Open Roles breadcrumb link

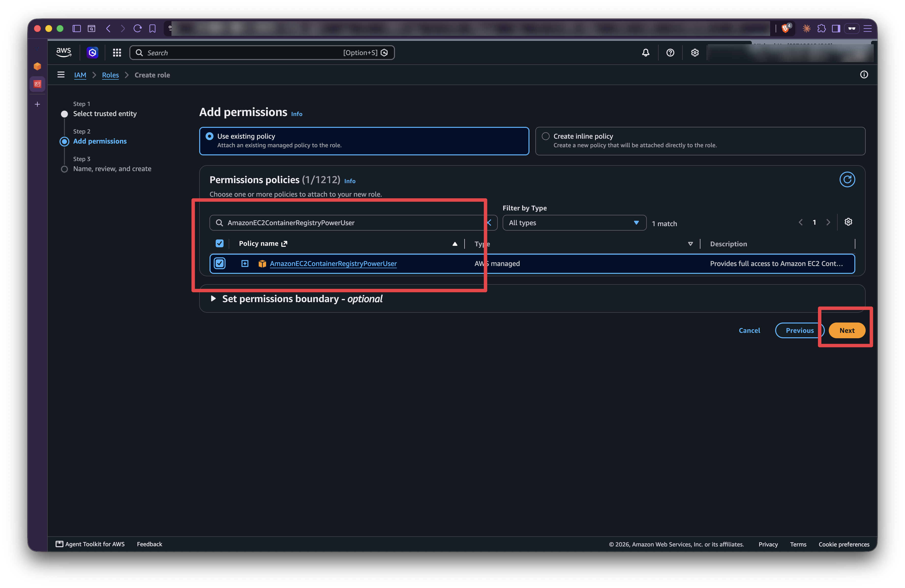(110, 75)
